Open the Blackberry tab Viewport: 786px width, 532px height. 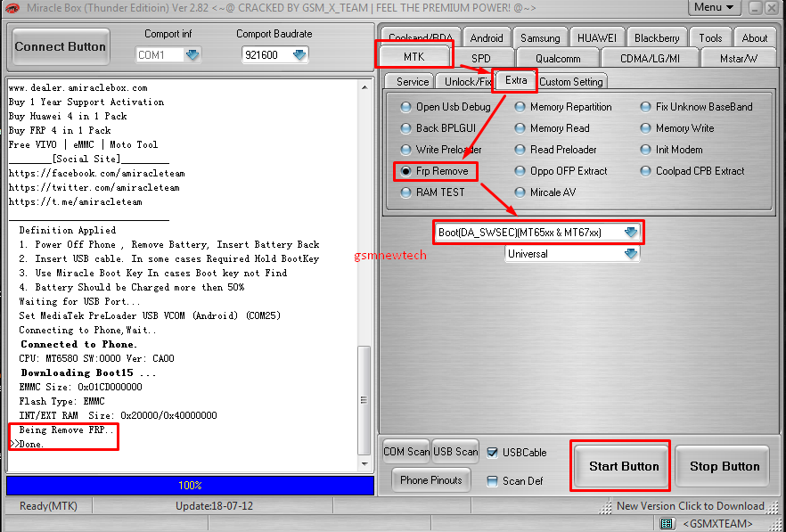click(x=657, y=38)
